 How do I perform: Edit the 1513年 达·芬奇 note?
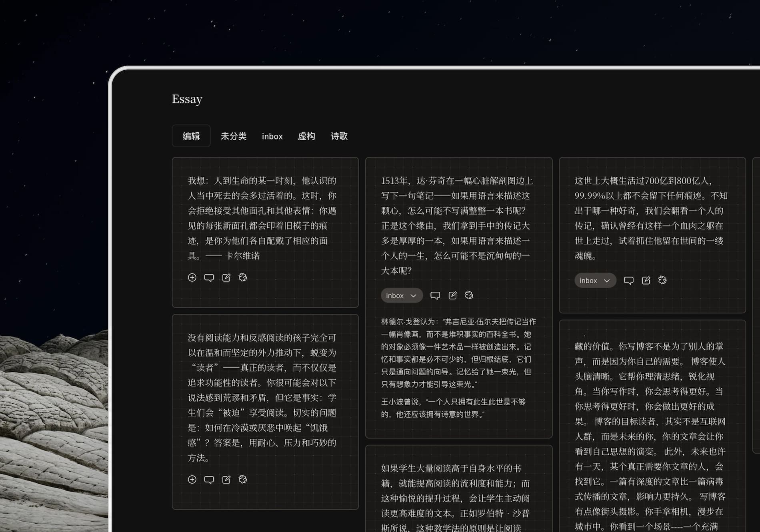pyautogui.click(x=452, y=295)
